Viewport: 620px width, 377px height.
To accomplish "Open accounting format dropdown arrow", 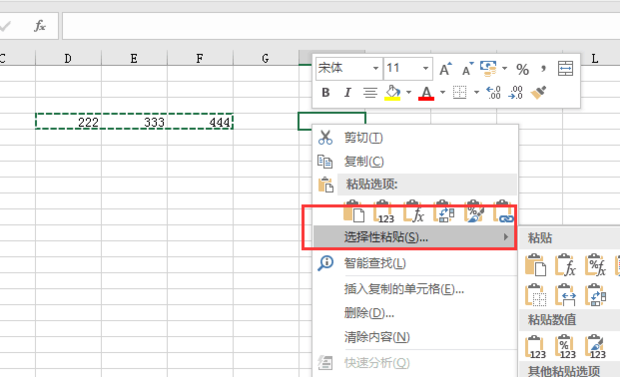I will pyautogui.click(x=505, y=69).
